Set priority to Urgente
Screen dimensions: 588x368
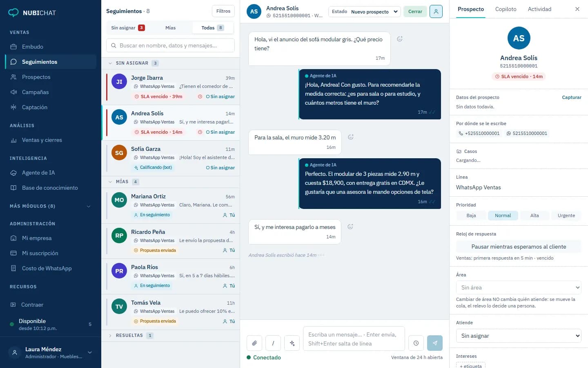(566, 215)
